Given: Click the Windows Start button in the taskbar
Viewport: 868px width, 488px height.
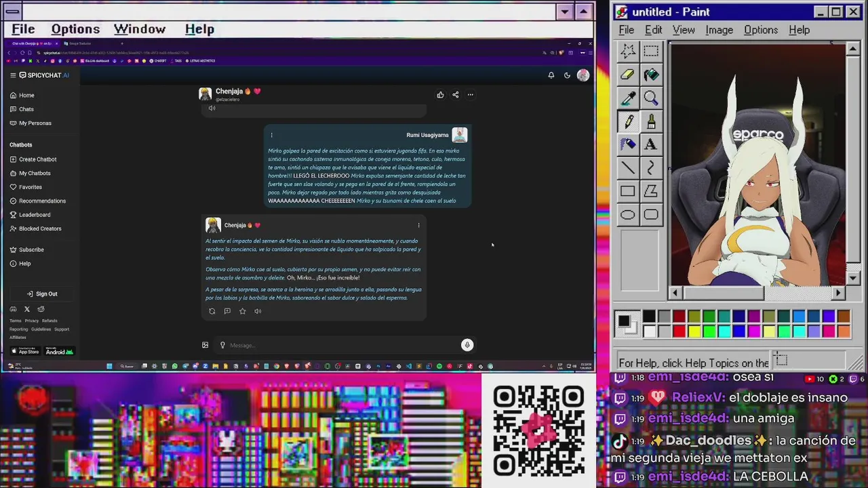Looking at the screenshot, I should tap(109, 366).
